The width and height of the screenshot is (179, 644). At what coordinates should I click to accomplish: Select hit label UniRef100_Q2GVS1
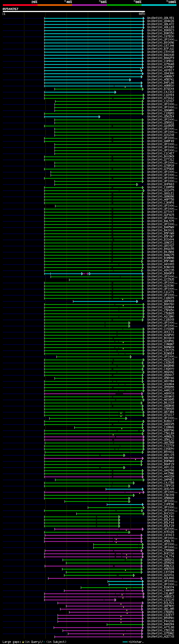161,575
